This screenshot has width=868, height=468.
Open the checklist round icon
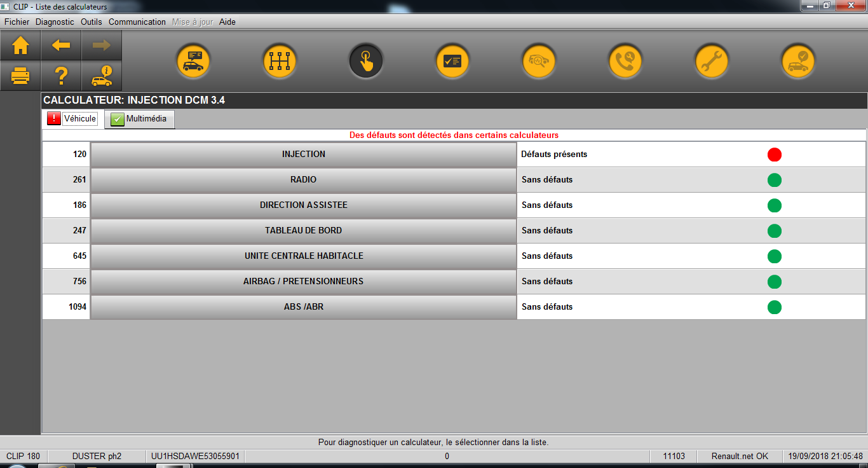tap(452, 62)
